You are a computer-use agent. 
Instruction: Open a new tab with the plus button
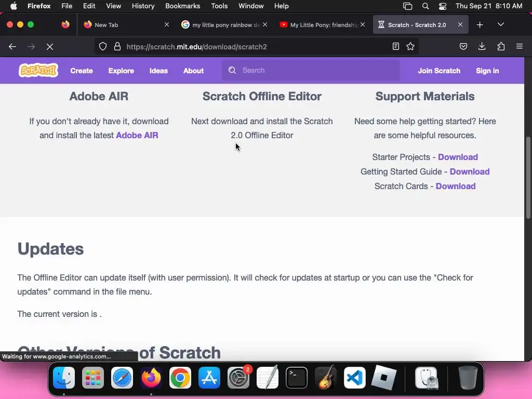click(x=480, y=25)
